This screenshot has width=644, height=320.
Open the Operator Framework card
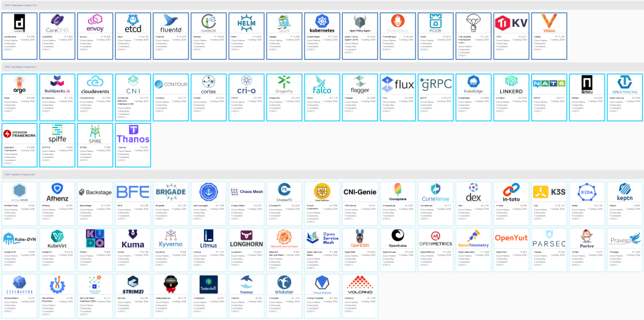coord(20,145)
